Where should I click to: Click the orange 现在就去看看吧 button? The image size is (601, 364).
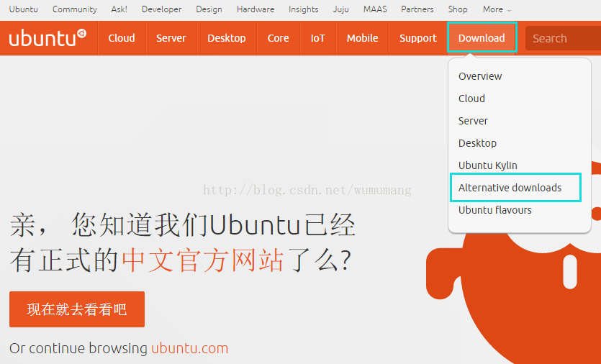click(x=77, y=309)
